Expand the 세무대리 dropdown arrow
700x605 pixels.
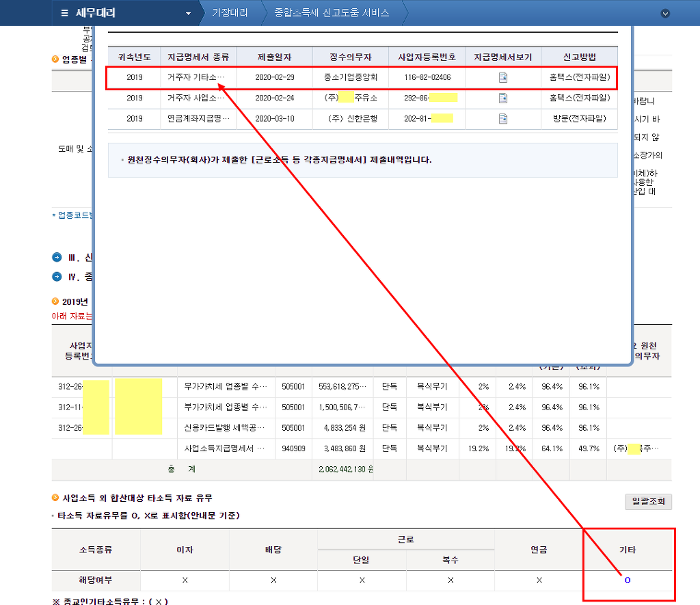[x=188, y=14]
